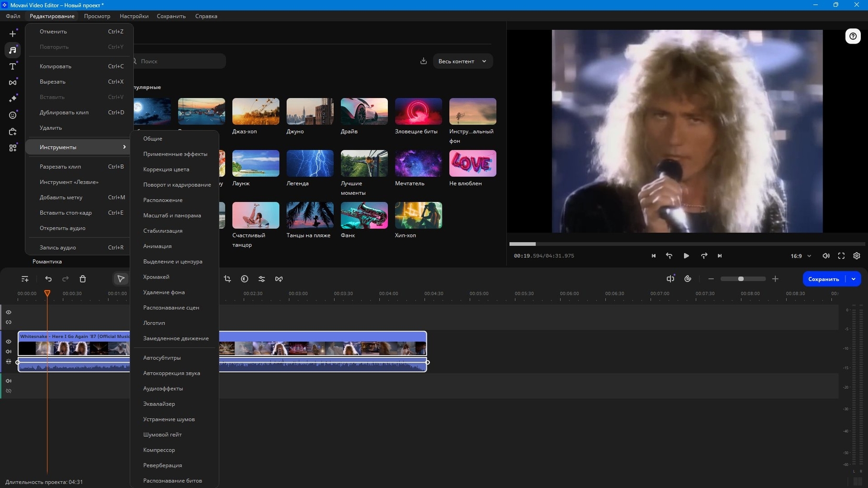The height and width of the screenshot is (488, 868).
Task: Toggle player volume mute
Action: coord(826,256)
